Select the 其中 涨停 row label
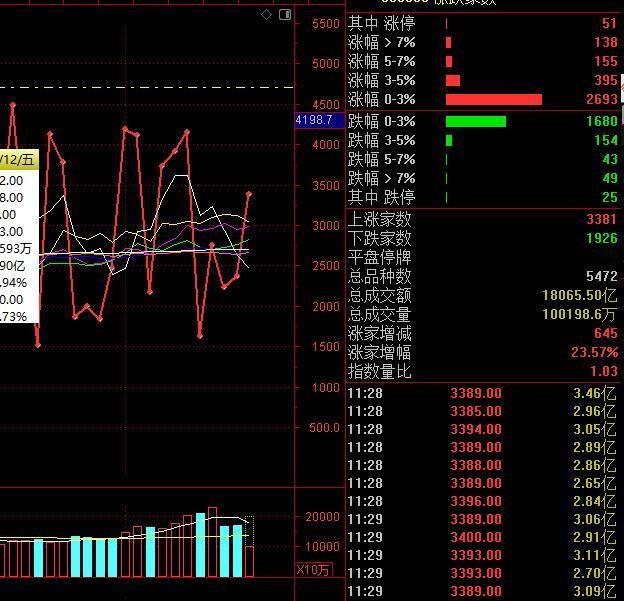 click(381, 23)
